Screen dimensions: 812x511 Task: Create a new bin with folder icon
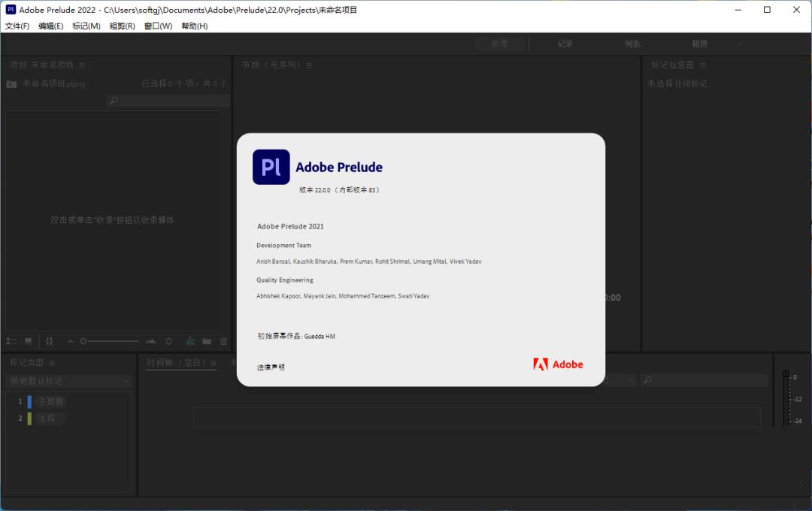207,341
